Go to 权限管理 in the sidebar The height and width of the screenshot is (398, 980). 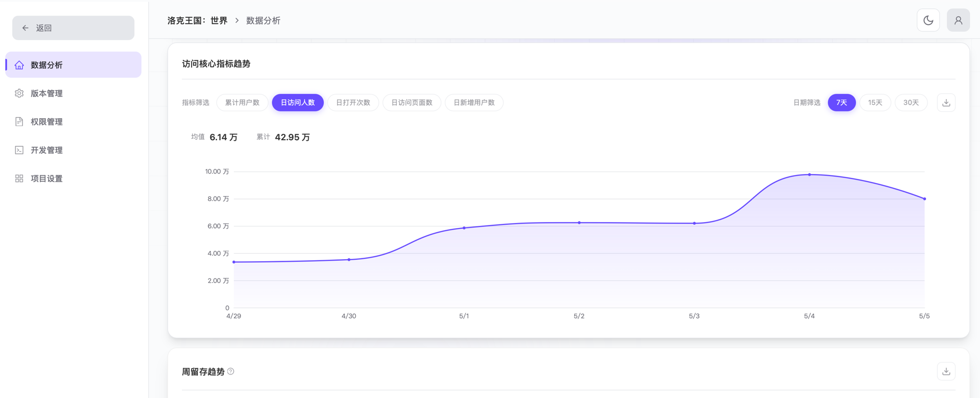(73, 122)
